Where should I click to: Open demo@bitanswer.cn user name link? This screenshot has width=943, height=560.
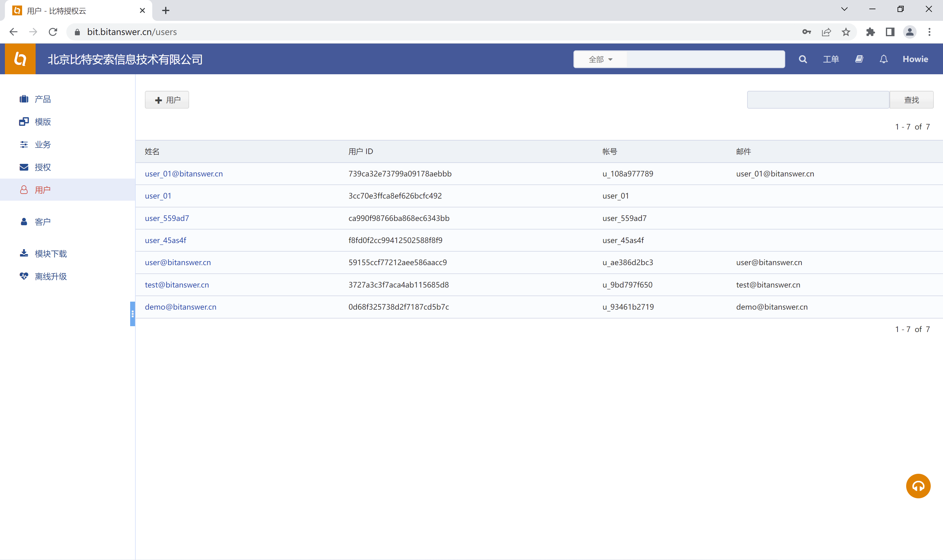point(180,307)
